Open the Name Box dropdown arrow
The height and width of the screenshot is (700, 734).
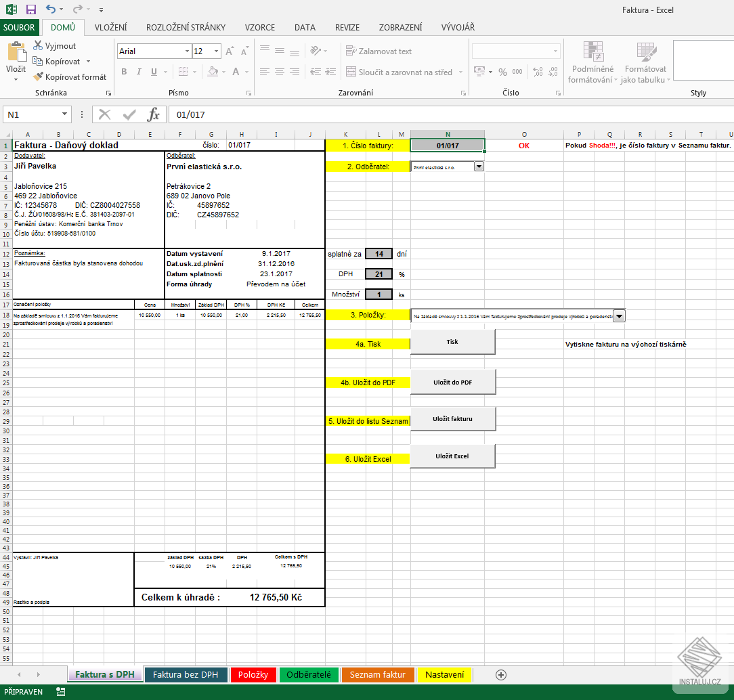pyautogui.click(x=65, y=115)
